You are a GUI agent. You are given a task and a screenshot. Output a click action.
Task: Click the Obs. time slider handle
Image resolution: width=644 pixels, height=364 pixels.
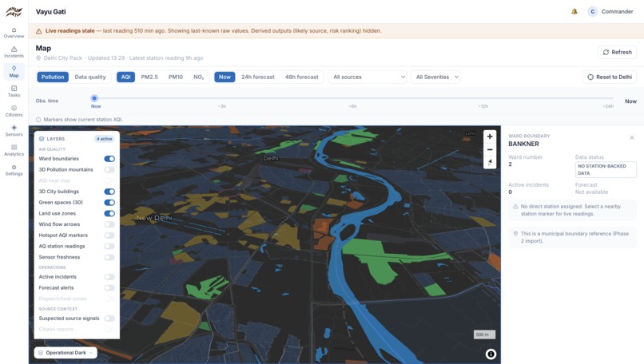(x=94, y=98)
